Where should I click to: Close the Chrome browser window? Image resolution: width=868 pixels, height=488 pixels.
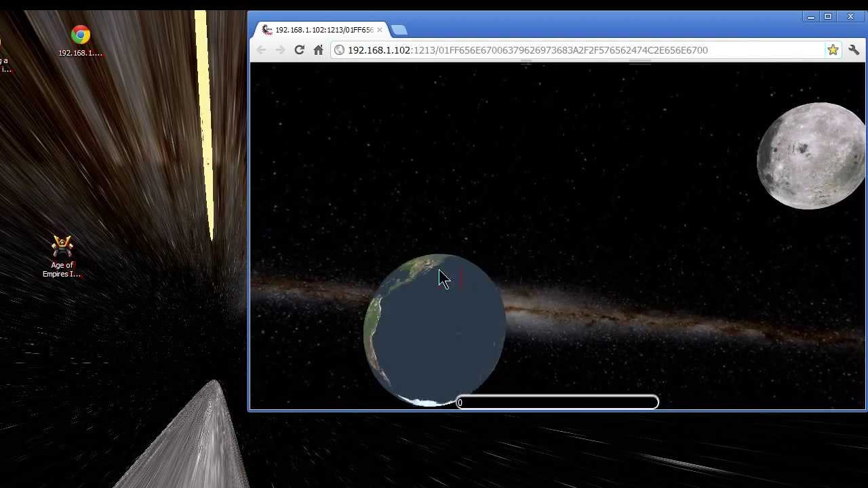point(850,17)
